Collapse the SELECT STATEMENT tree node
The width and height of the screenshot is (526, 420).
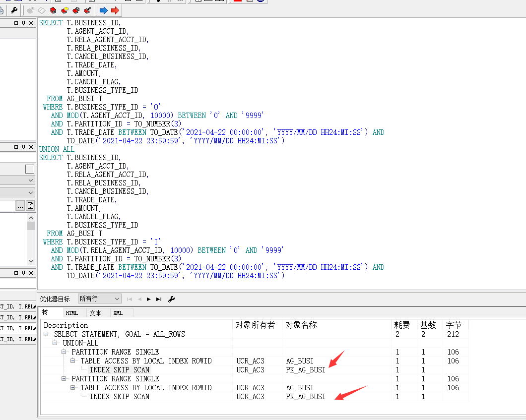tap(46, 334)
